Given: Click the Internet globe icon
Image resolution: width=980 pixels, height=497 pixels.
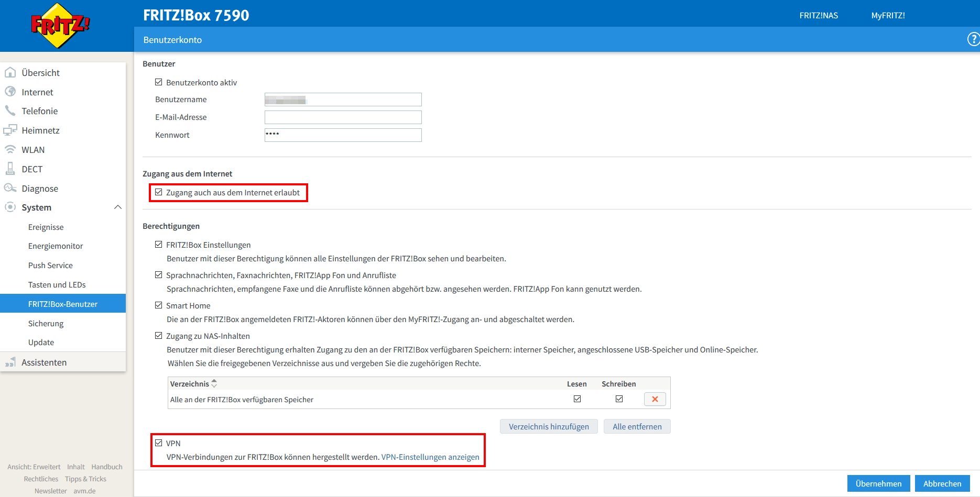Looking at the screenshot, I should 10,92.
